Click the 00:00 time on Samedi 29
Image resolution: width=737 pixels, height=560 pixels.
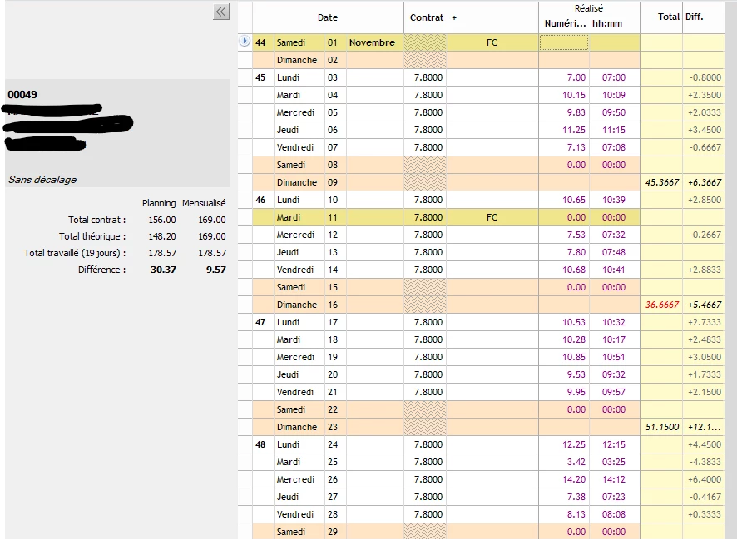[613, 532]
